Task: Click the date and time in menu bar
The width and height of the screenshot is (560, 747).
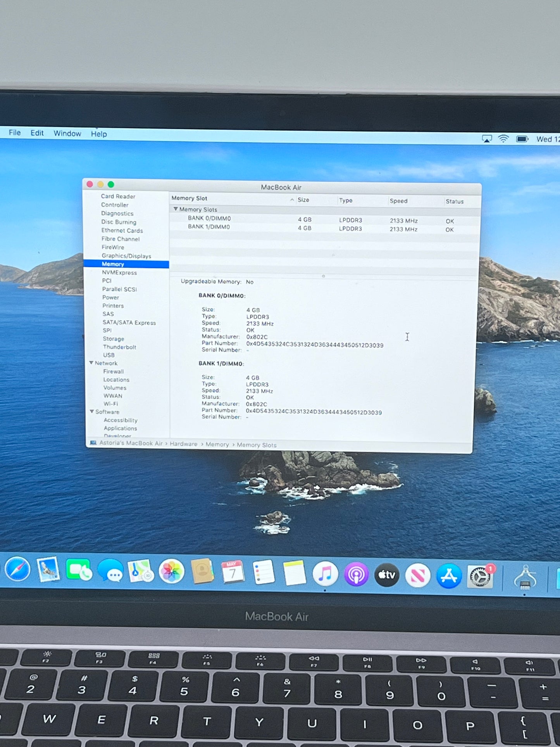Action: [x=548, y=139]
